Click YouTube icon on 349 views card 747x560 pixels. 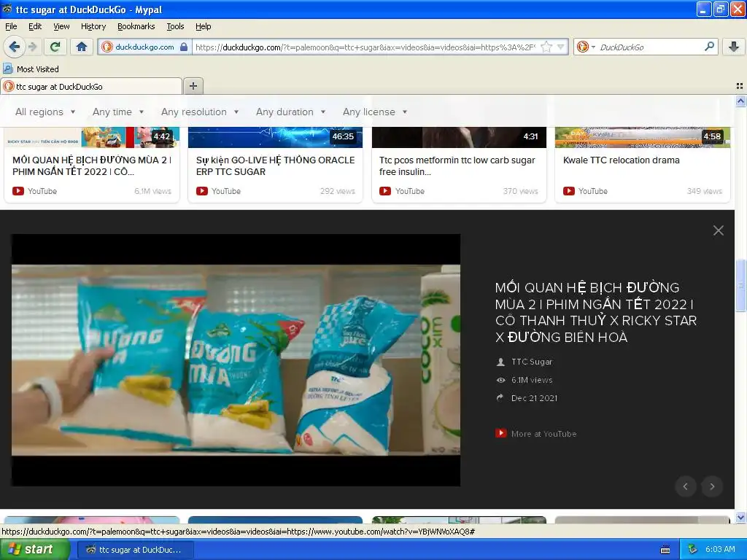[568, 191]
